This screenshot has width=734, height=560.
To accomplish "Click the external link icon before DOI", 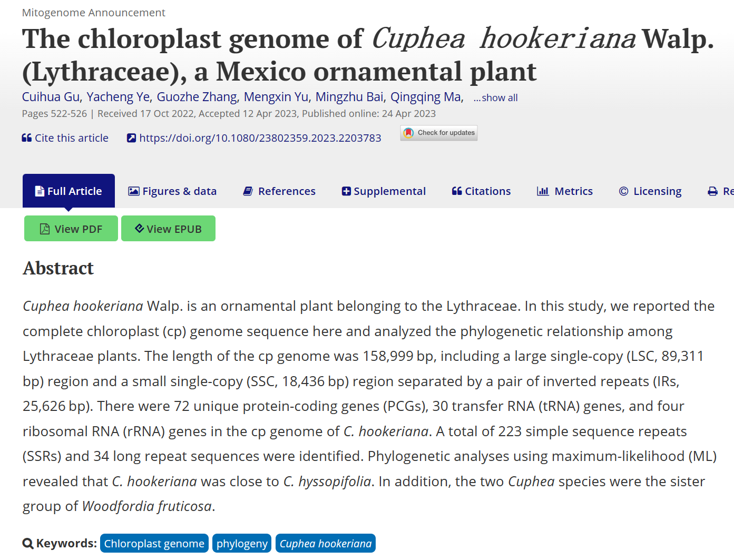I will point(131,138).
